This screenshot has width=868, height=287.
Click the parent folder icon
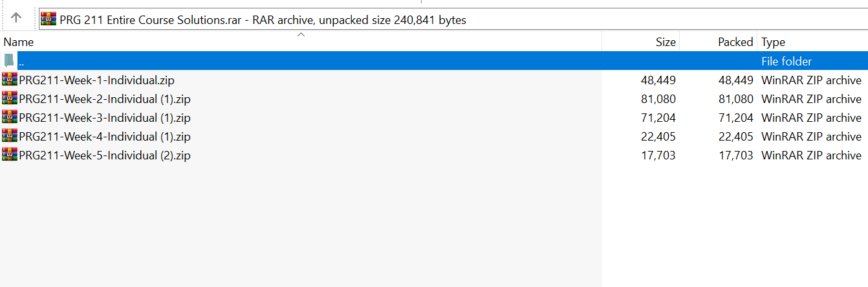coord(9,61)
